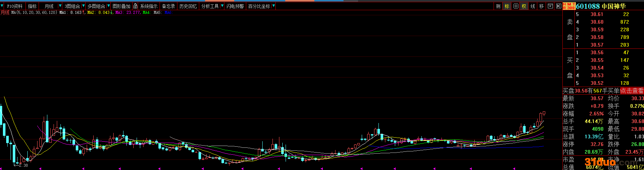Open the 月线 period dropdown arrow

point(60,6)
